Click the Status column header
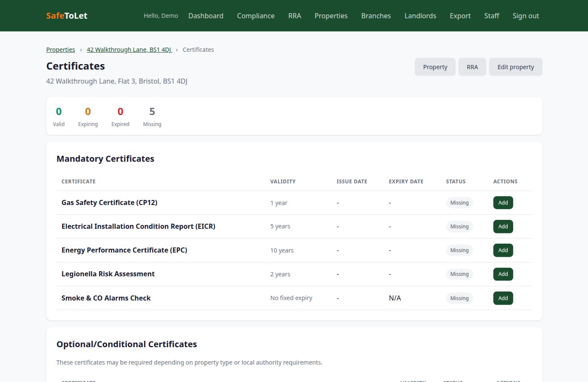 (x=456, y=181)
